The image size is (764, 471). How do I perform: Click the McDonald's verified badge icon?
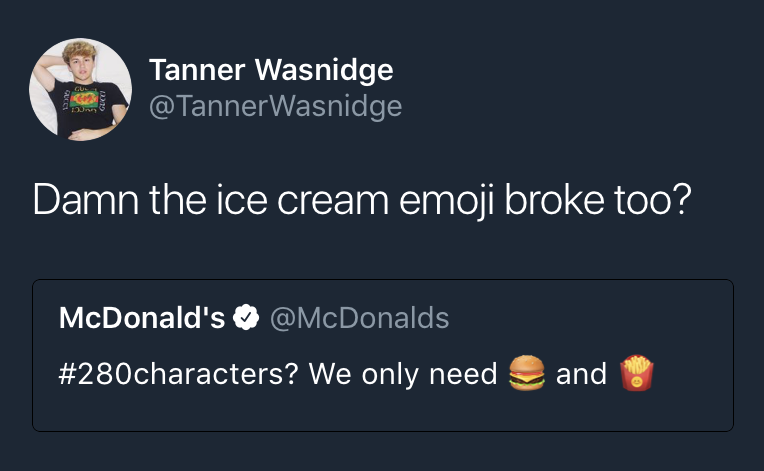click(x=245, y=318)
